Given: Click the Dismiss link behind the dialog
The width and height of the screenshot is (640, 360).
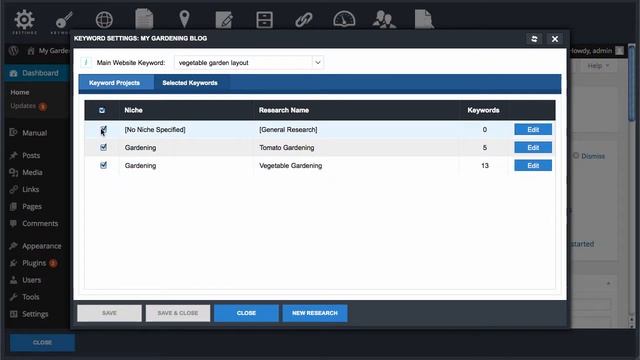Looking at the screenshot, I should tap(593, 156).
